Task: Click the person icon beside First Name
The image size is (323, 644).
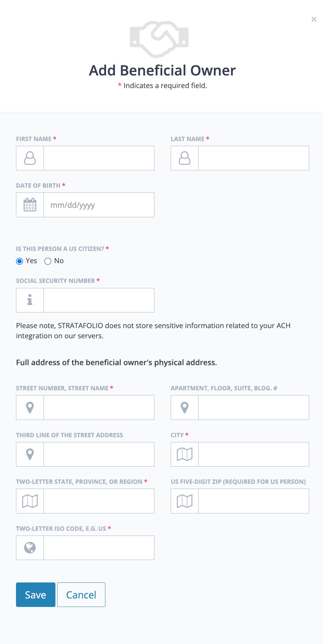Action: pos(30,158)
